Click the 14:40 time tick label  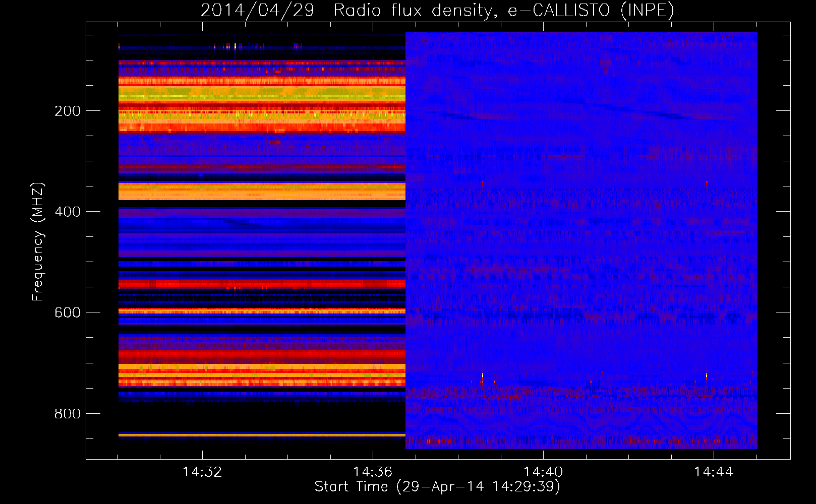click(543, 472)
